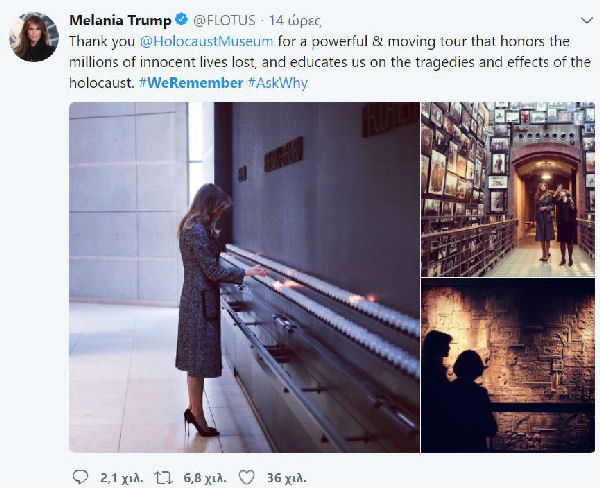Click the 2,1 χιλ. reply count
This screenshot has height=488, width=600.
tap(122, 478)
